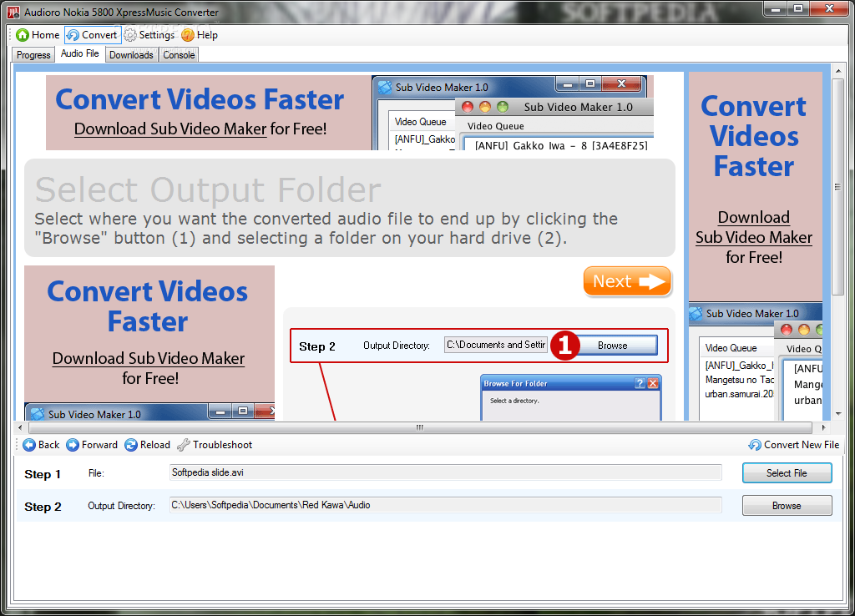The width and height of the screenshot is (855, 616).
Task: Open the top banner Download Sub Video Maker link
Action: point(170,129)
